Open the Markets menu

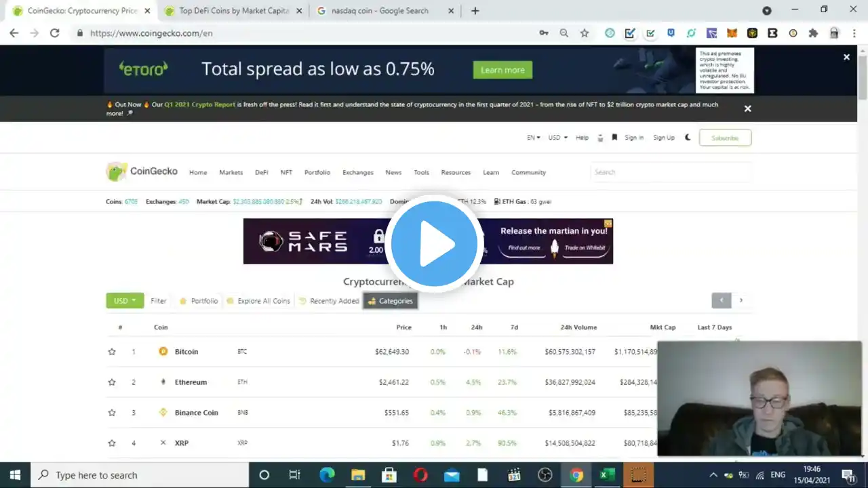(x=231, y=173)
